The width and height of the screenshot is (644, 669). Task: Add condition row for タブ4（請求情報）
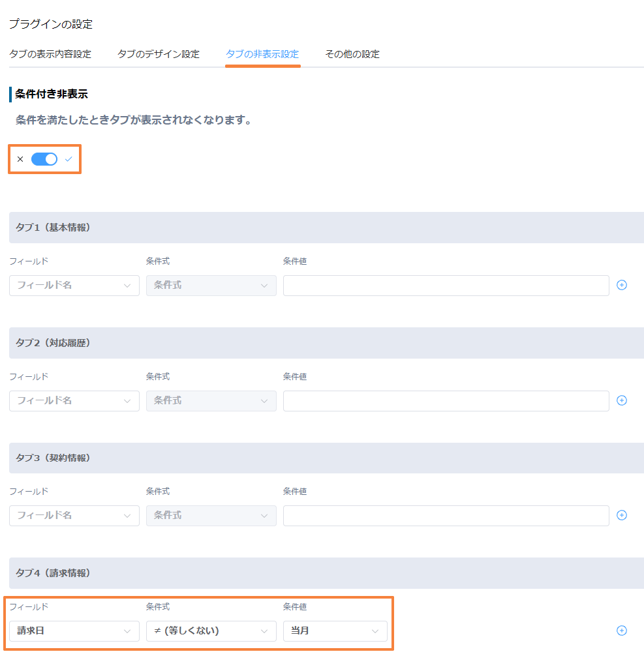coord(622,630)
